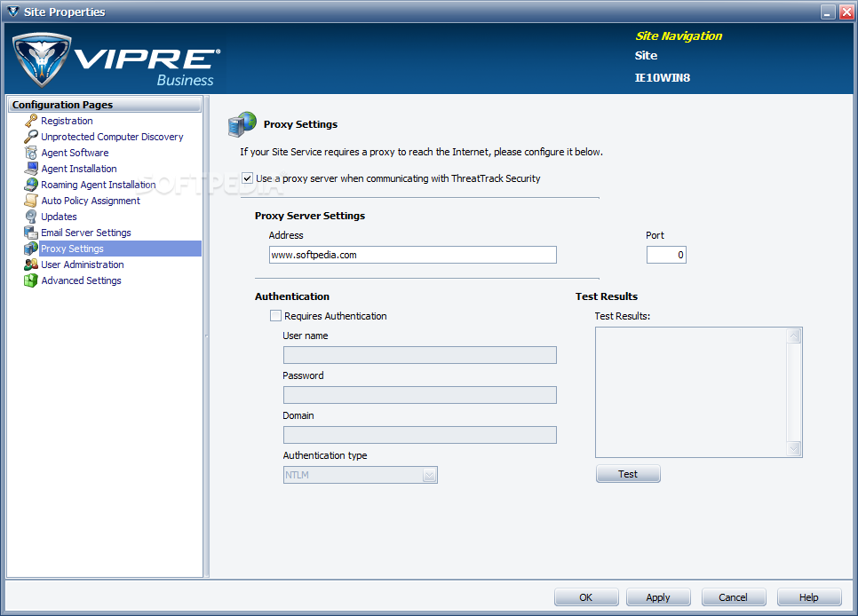858x616 pixels.
Task: Click the Agent Software icon
Action: point(31,153)
